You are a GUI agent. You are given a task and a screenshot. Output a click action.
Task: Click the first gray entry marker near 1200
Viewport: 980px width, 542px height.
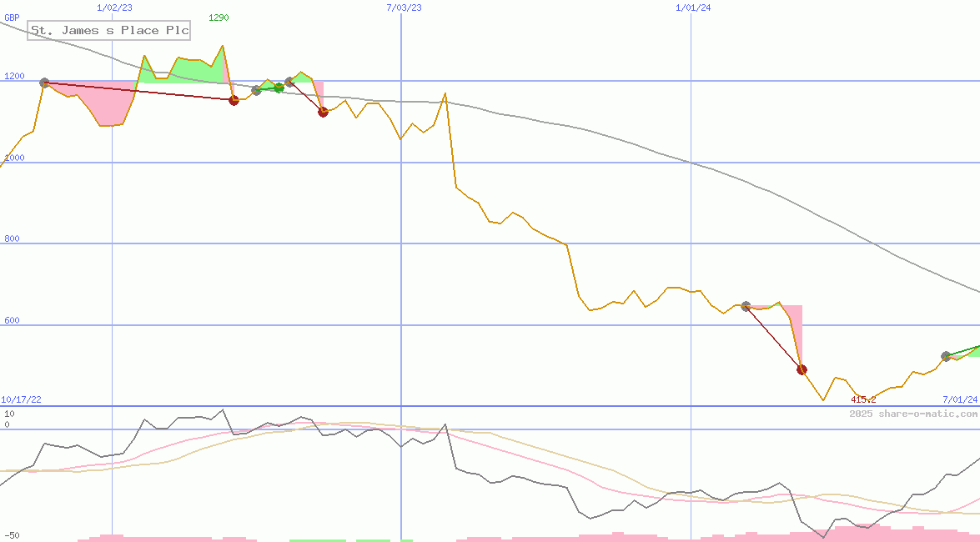coord(44,83)
